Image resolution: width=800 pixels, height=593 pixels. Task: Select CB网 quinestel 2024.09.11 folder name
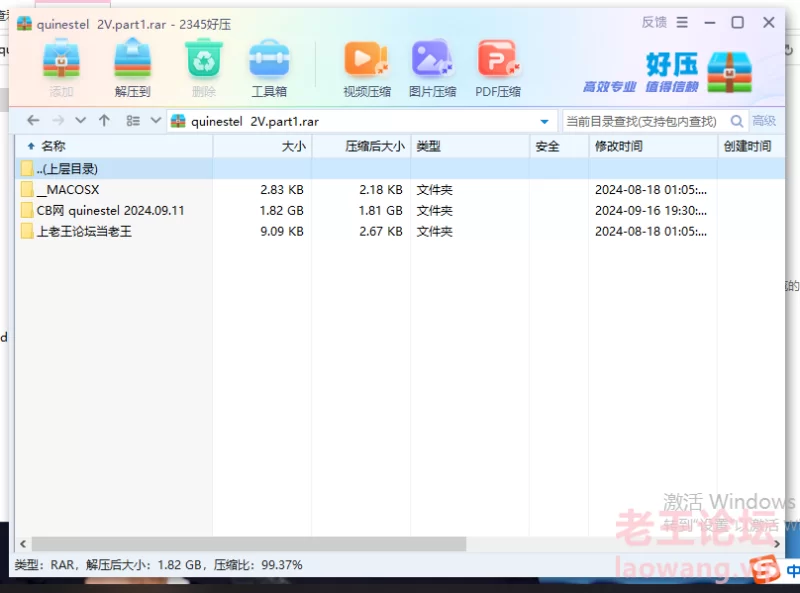(x=110, y=210)
